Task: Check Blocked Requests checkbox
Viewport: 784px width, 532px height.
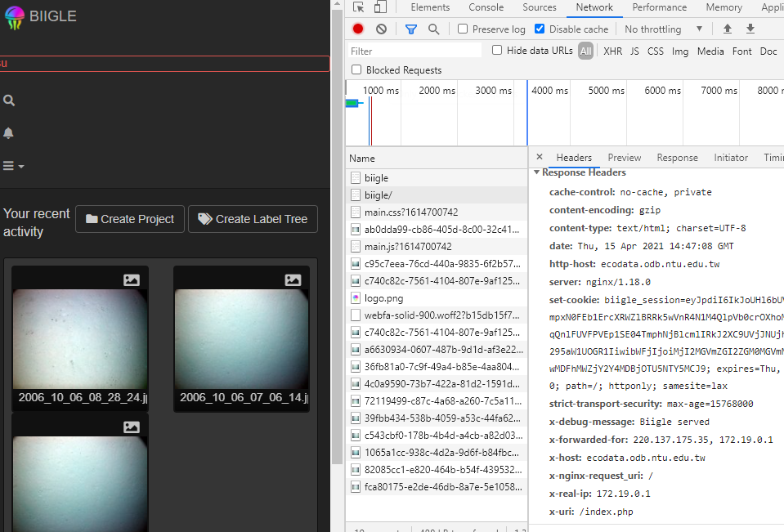Action: (356, 69)
